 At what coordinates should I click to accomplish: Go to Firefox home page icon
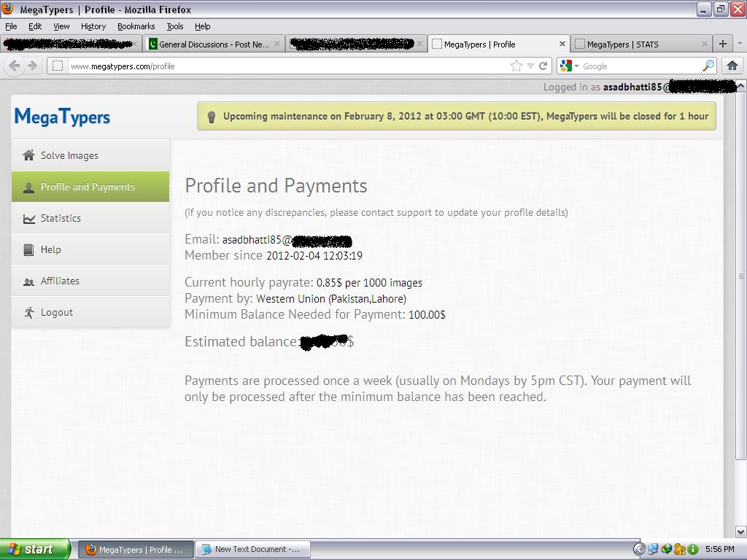pyautogui.click(x=732, y=66)
